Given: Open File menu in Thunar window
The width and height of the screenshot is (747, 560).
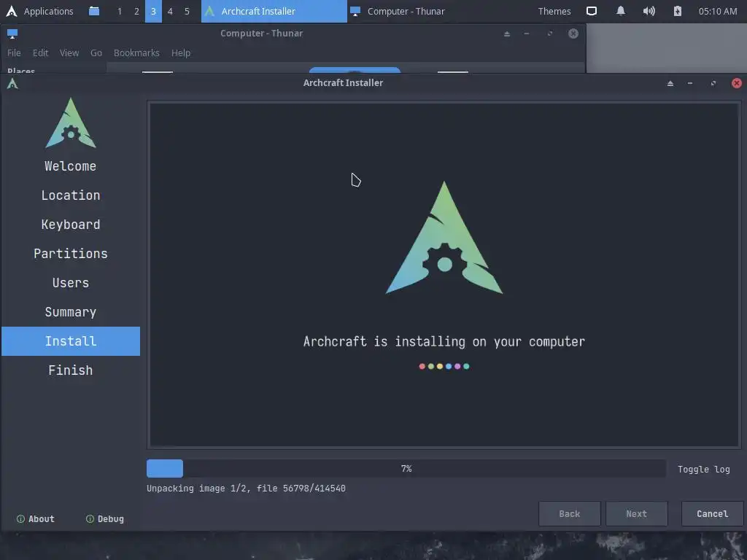Looking at the screenshot, I should (14, 52).
